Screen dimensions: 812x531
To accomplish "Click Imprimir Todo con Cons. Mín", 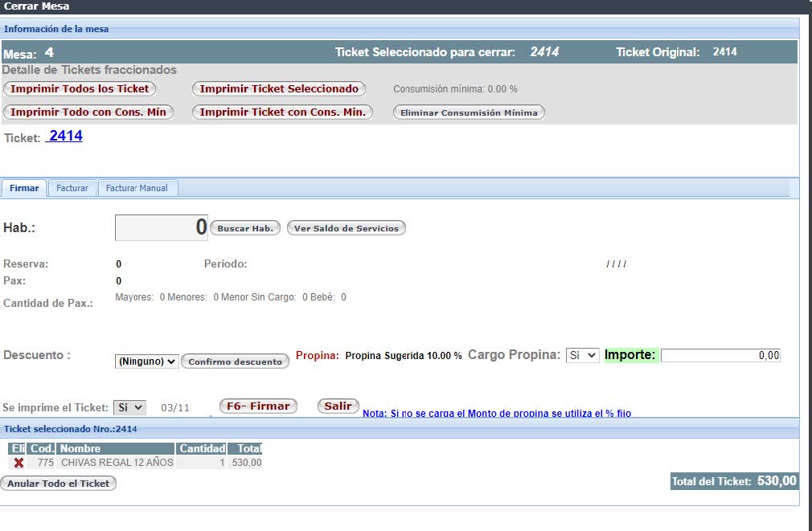I will pos(88,112).
